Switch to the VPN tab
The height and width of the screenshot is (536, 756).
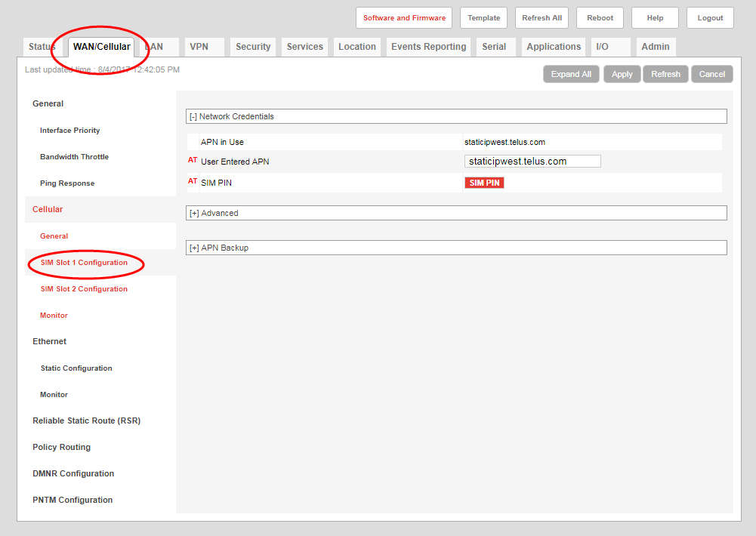pos(199,47)
